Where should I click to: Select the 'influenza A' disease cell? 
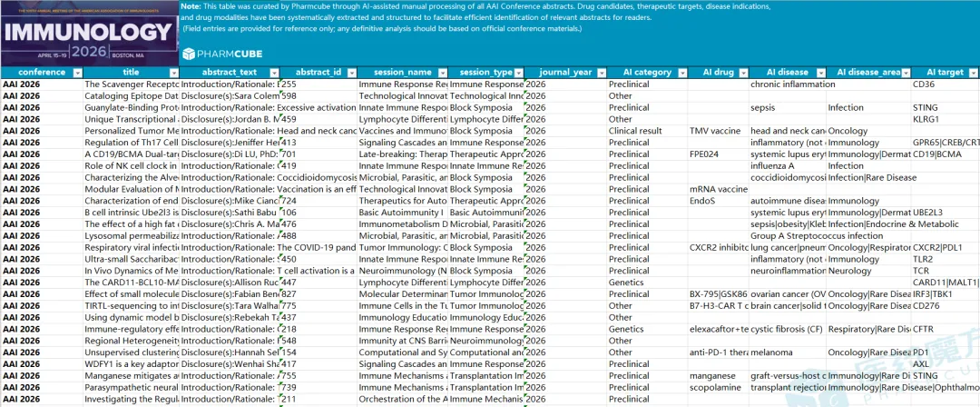tap(788, 166)
